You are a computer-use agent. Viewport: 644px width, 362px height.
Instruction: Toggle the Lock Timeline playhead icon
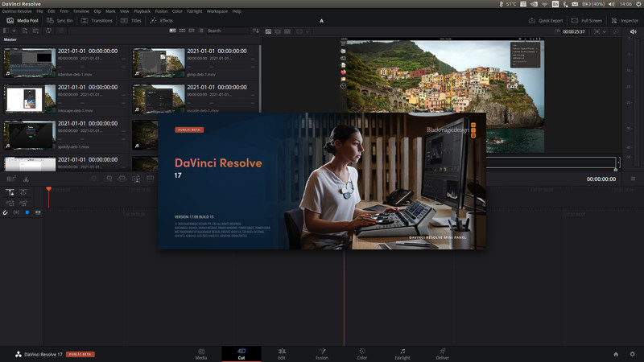[x=10, y=192]
